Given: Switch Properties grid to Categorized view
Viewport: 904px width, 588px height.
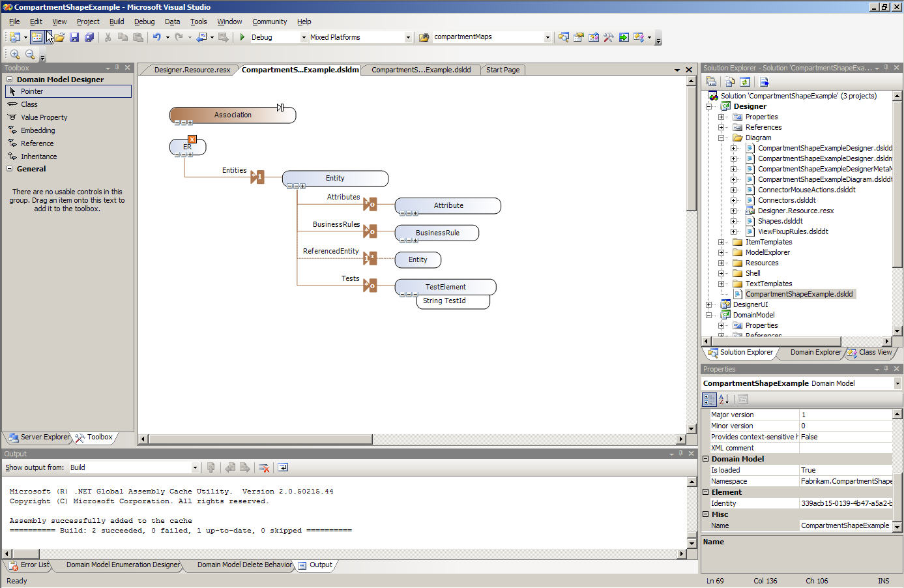Looking at the screenshot, I should click(709, 399).
